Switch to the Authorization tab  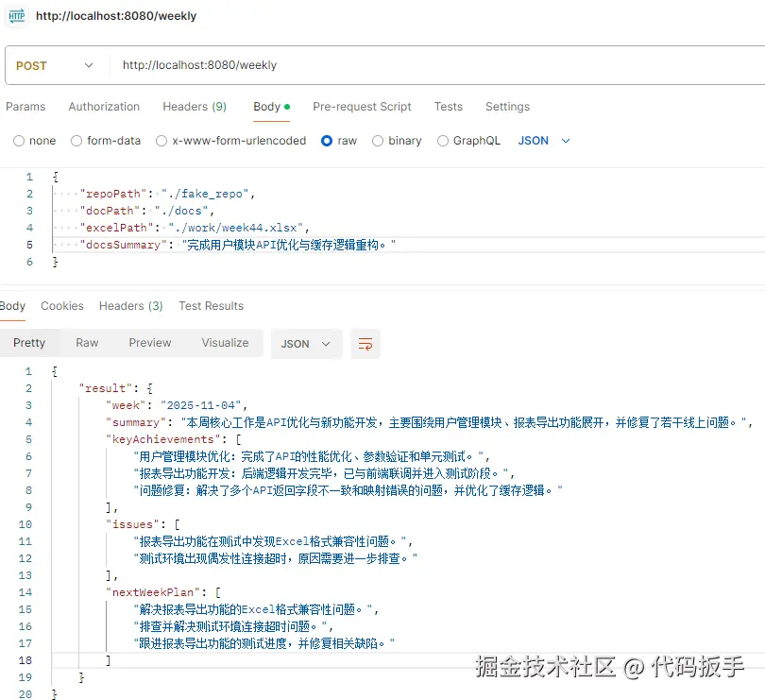[104, 107]
